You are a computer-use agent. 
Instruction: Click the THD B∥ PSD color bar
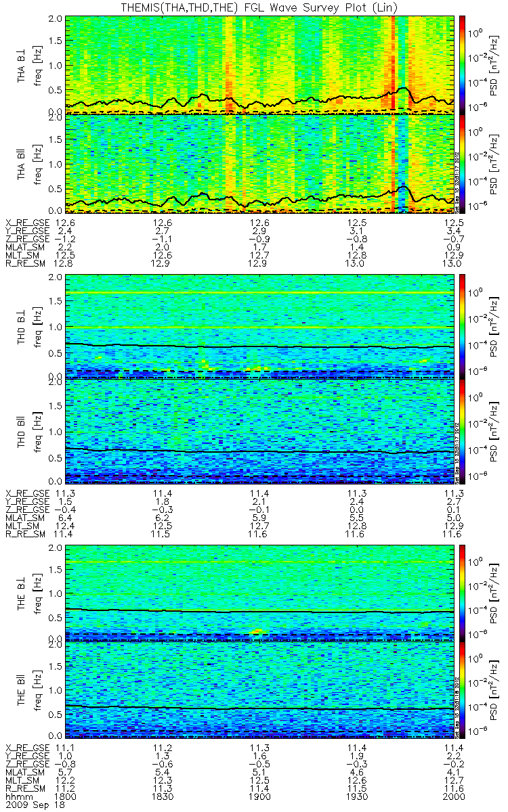(463, 431)
